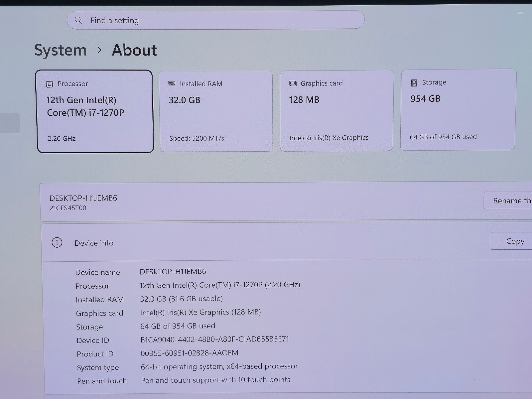532x399 pixels.
Task: Click the search magnifier icon
Action: coord(78,20)
